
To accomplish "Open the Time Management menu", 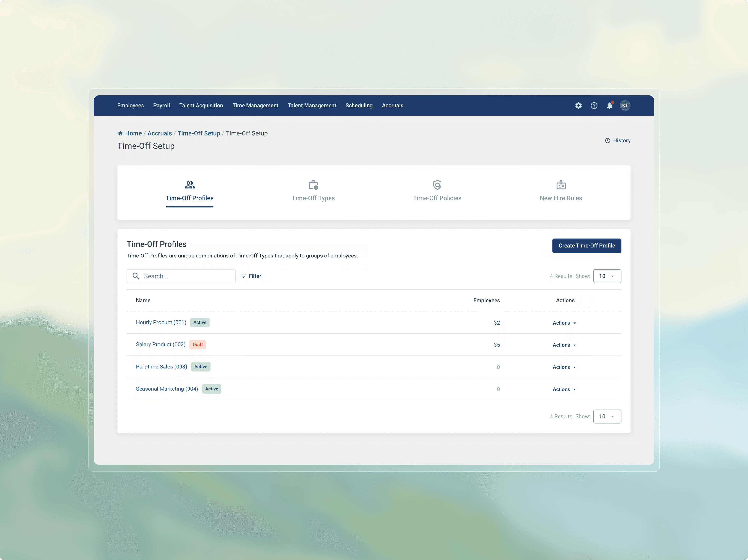I will (255, 105).
